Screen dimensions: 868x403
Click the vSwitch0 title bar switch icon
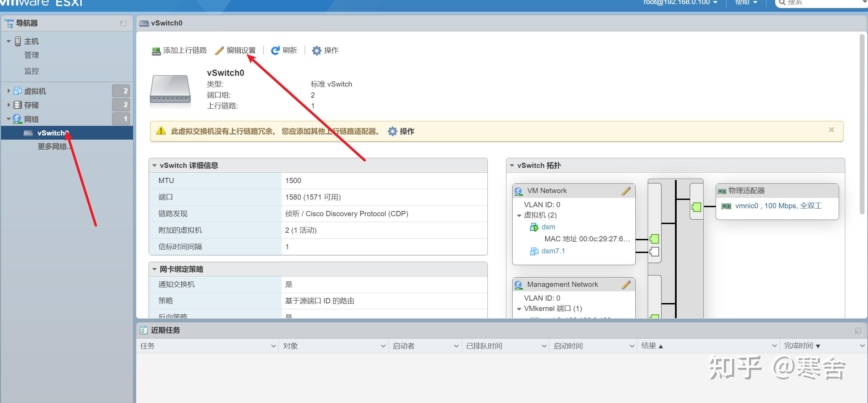pyautogui.click(x=144, y=23)
